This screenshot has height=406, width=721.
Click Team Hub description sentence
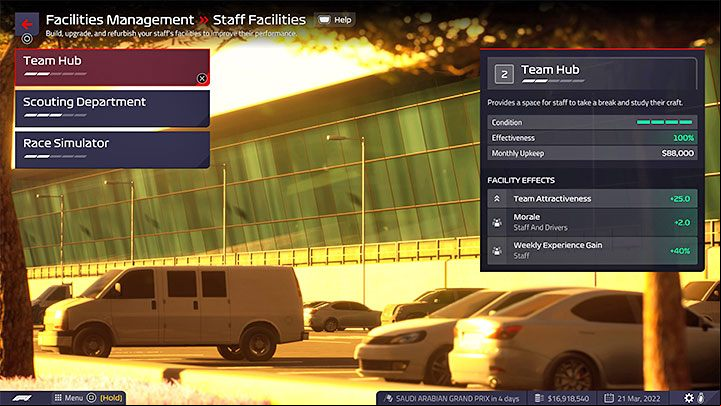585,103
